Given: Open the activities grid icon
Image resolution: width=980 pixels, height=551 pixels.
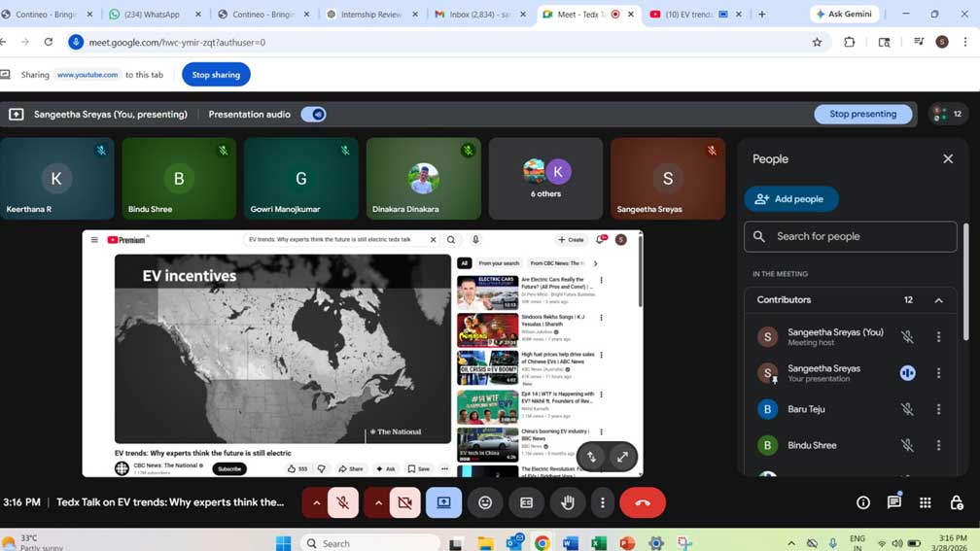Looking at the screenshot, I should coord(925,502).
